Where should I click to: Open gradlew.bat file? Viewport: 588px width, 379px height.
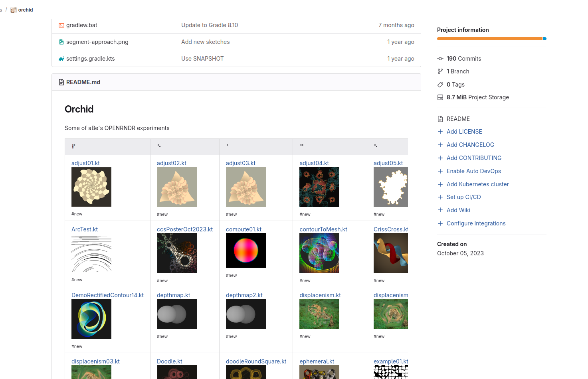(82, 25)
